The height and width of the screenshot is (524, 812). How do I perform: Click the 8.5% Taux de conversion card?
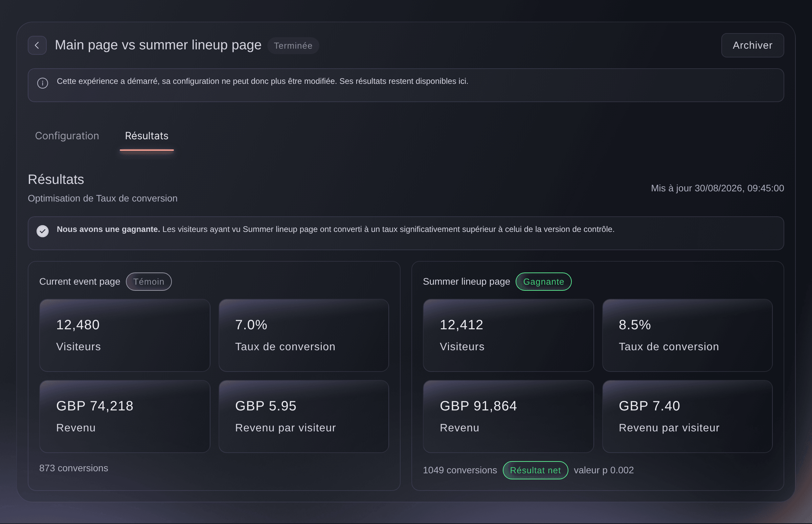[x=687, y=335]
